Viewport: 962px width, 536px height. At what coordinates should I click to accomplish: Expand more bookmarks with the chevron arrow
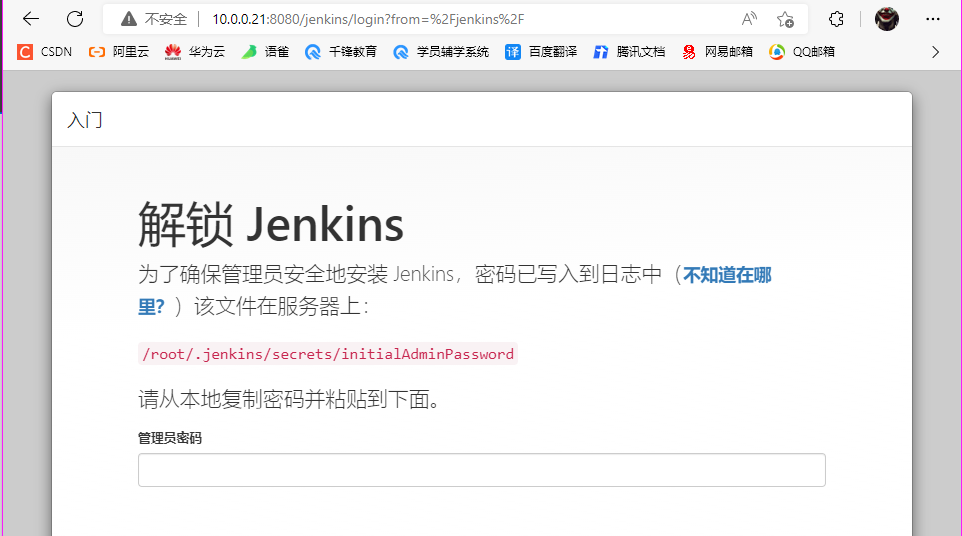point(935,52)
